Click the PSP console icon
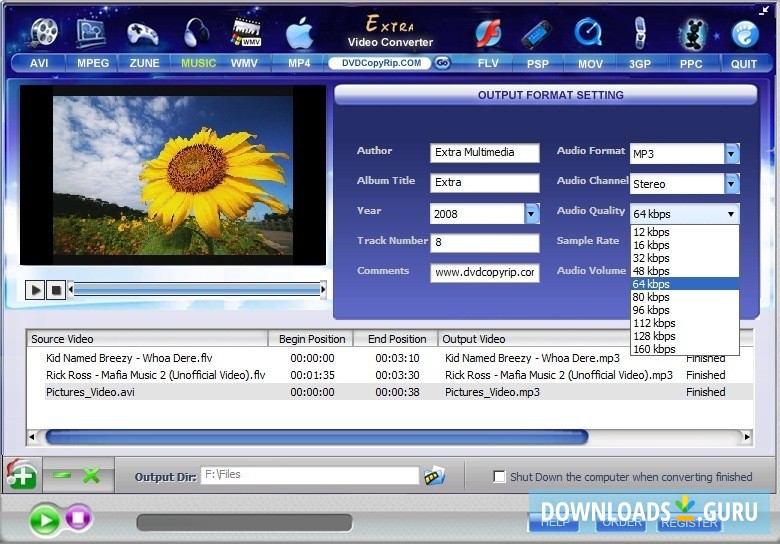Viewport: 780px width, 544px height. click(537, 35)
